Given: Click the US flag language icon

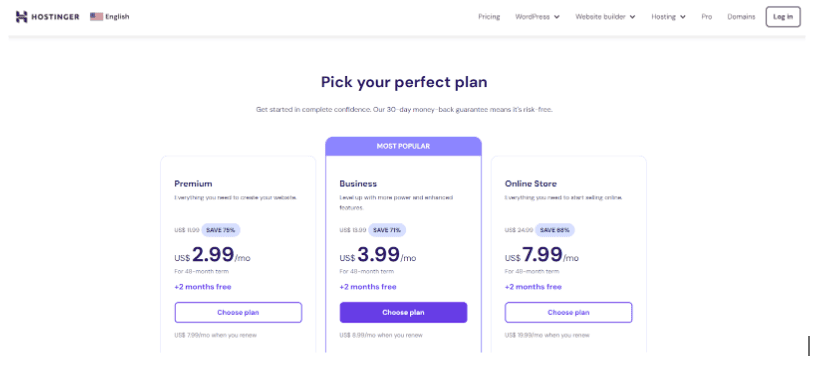Looking at the screenshot, I should click(96, 17).
